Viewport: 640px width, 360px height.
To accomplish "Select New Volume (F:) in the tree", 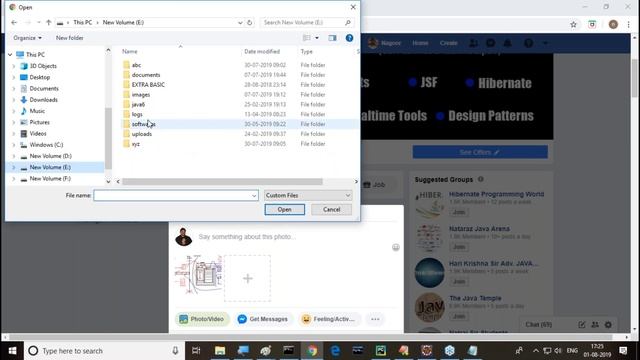I will tap(50, 179).
